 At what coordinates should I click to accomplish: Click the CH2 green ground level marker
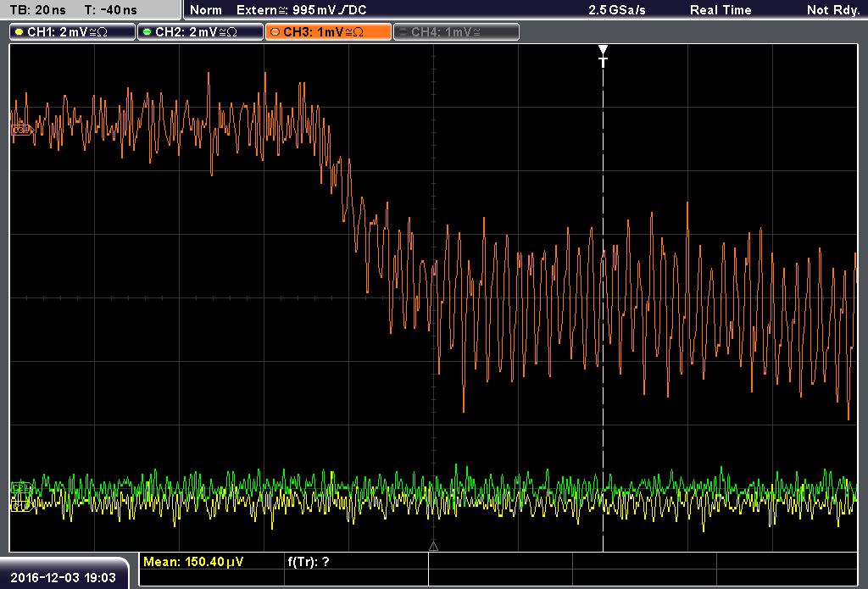pos(21,487)
